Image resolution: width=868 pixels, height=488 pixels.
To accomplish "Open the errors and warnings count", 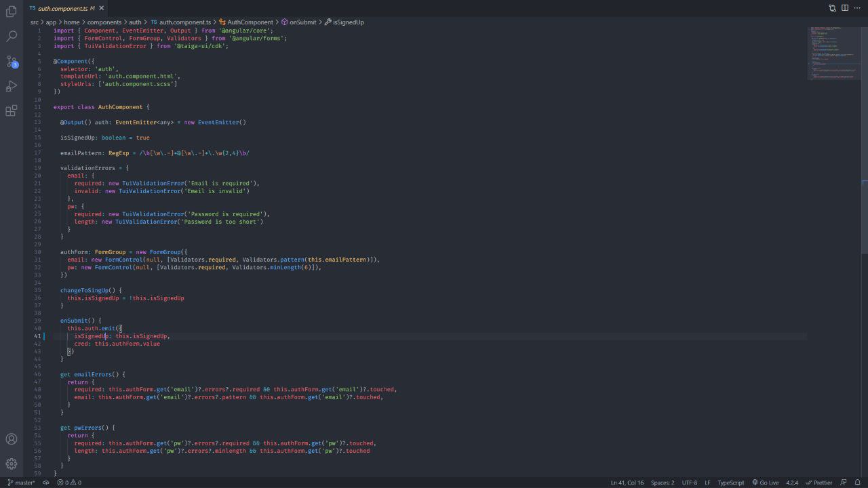I will (x=69, y=483).
